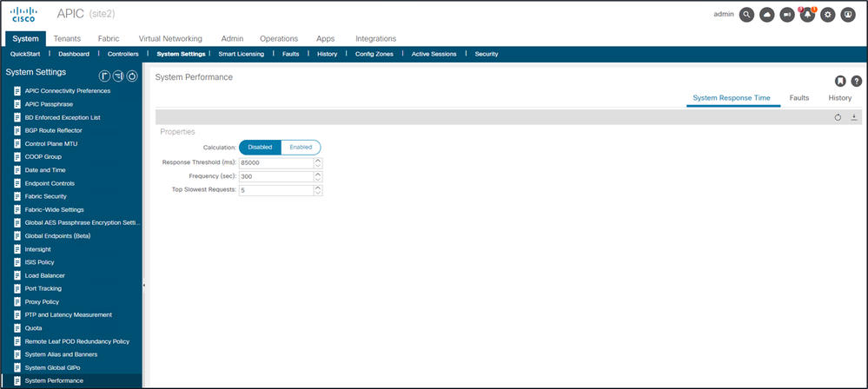
Task: Open the Fabric main tab
Action: (109, 39)
